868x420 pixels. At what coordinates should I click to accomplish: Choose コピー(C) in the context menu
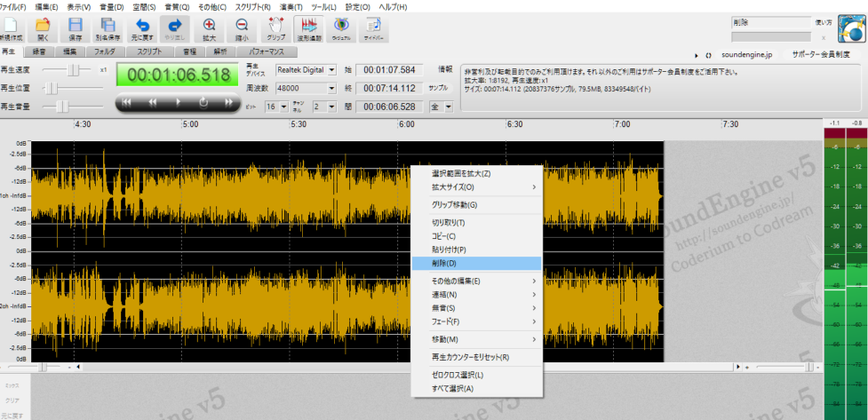[x=476, y=236]
